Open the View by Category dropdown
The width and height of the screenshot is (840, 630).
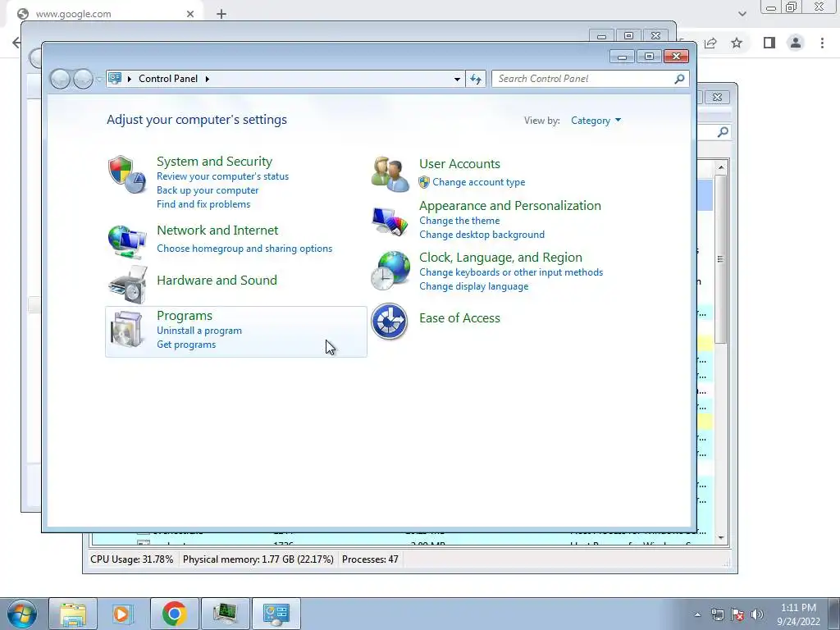596,121
